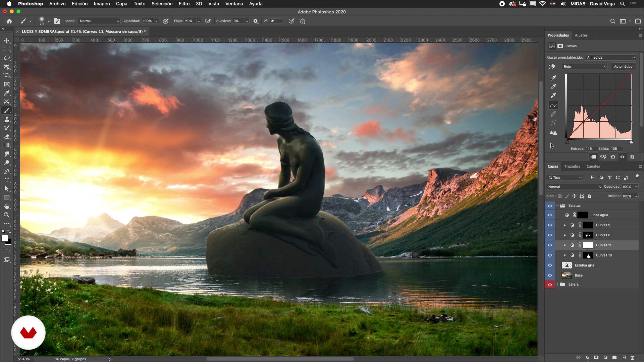Open the Capa menu
This screenshot has height=362, width=644.
(x=121, y=4)
